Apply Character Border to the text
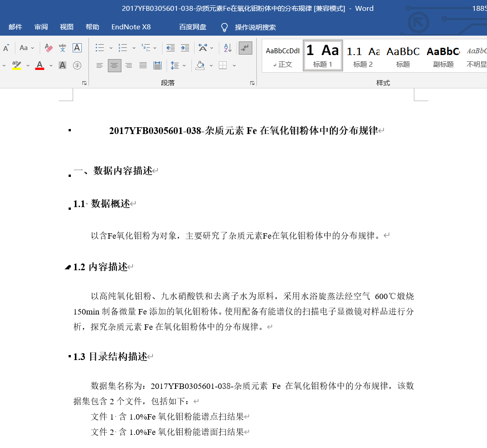Screen dimensions: 487x448 pos(77,48)
